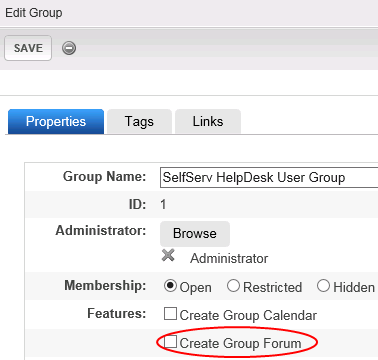Screen dimensions: 378x360
Task: Remove Administrator using the X icon
Action: click(x=168, y=256)
